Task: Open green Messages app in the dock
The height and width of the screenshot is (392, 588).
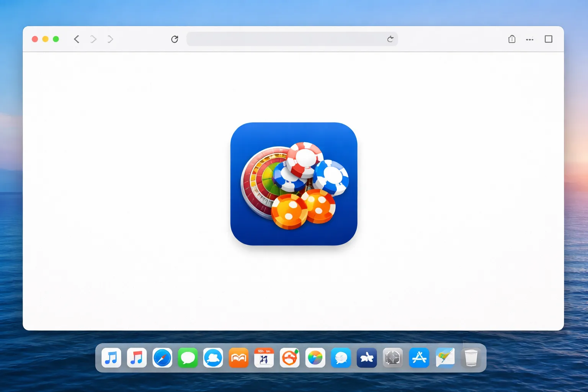Action: [x=188, y=358]
